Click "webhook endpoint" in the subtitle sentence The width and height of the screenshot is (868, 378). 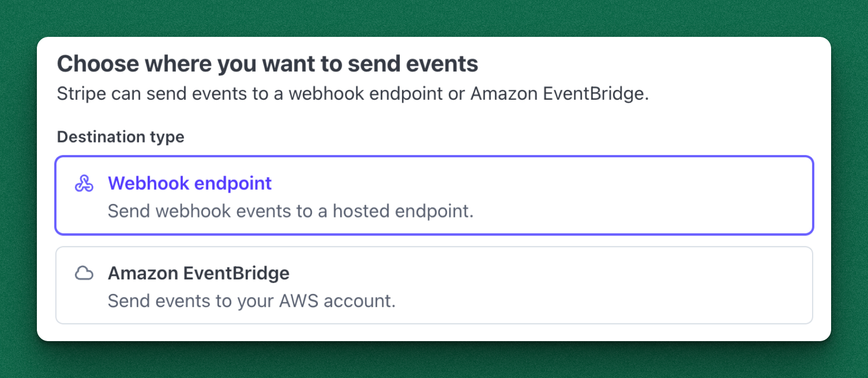pos(366,94)
